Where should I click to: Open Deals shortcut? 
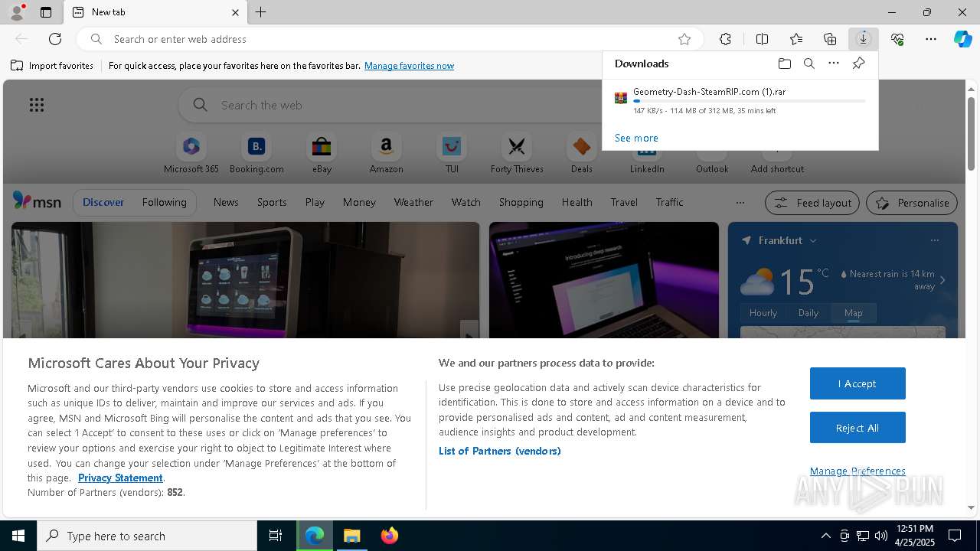582,154
